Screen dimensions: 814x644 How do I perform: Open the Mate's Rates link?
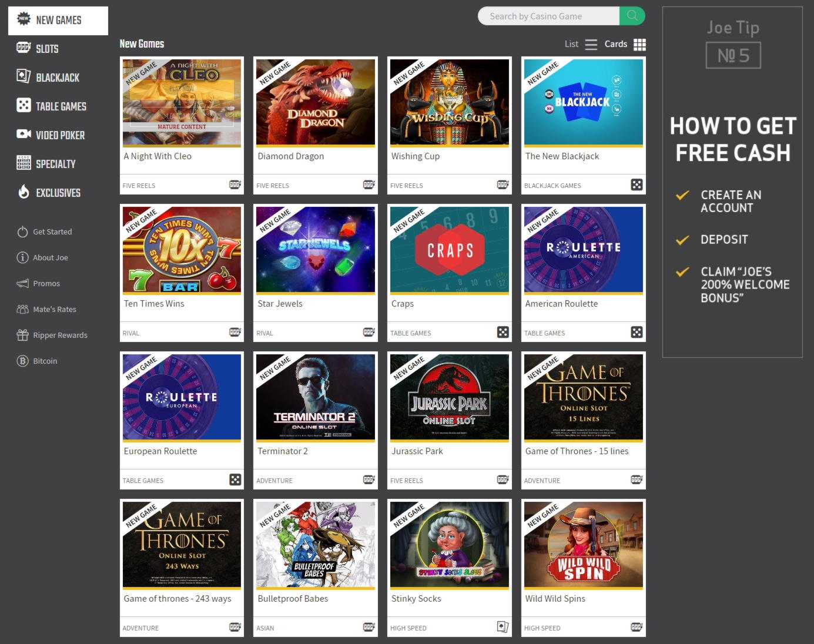click(55, 309)
